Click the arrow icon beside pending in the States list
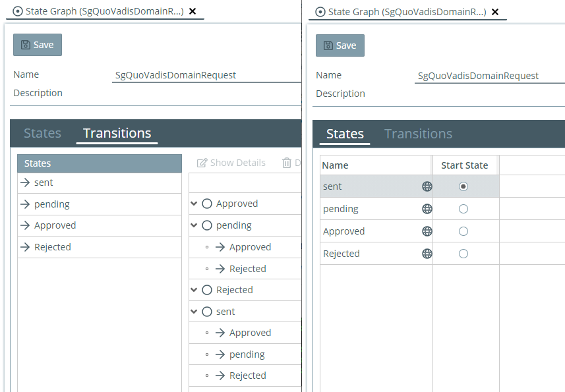The width and height of the screenshot is (565, 392). click(26, 204)
